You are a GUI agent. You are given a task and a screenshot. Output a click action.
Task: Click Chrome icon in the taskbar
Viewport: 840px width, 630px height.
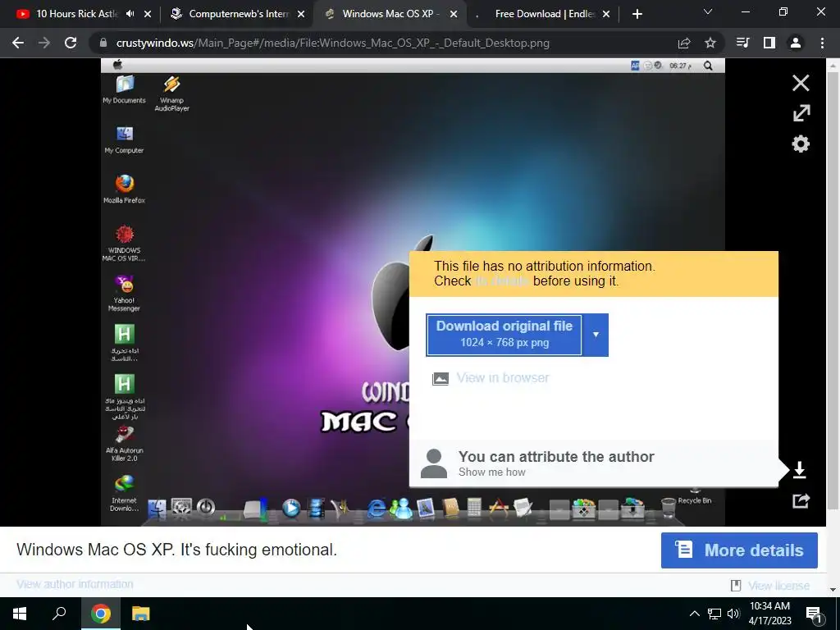pyautogui.click(x=101, y=614)
